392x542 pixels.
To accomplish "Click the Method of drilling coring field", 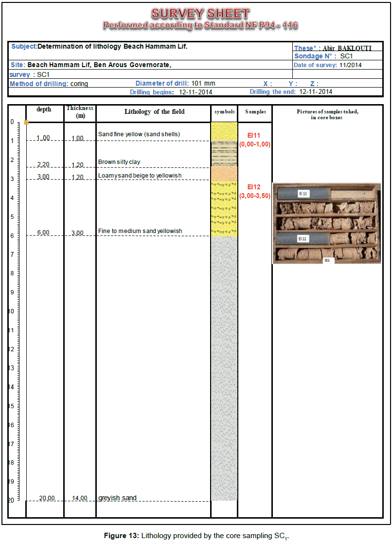I will [49, 84].
